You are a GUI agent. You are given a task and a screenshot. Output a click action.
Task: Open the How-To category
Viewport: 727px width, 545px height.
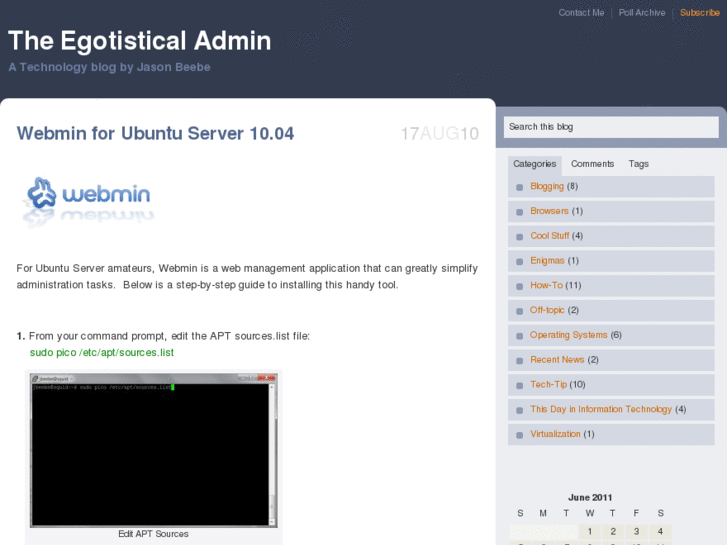tap(546, 285)
